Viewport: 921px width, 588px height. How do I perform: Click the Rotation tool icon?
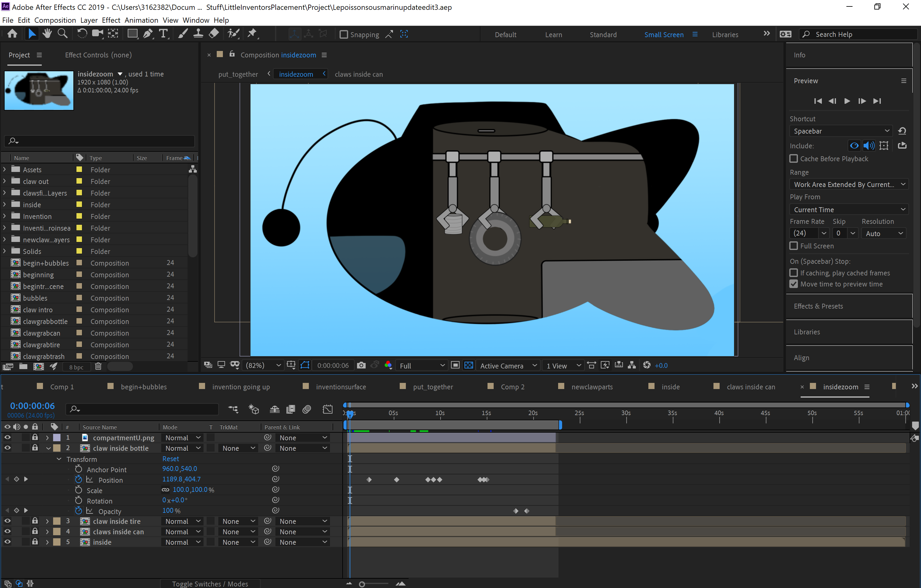(81, 34)
